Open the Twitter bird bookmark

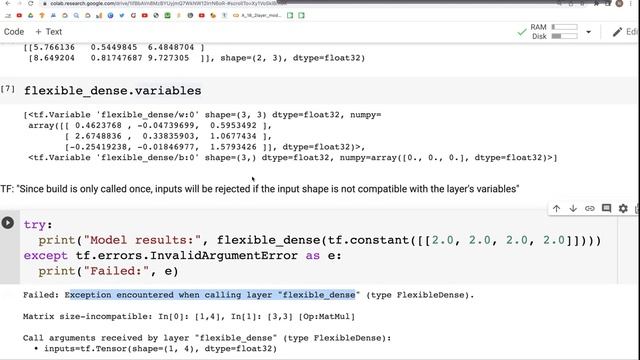[x=122, y=16]
